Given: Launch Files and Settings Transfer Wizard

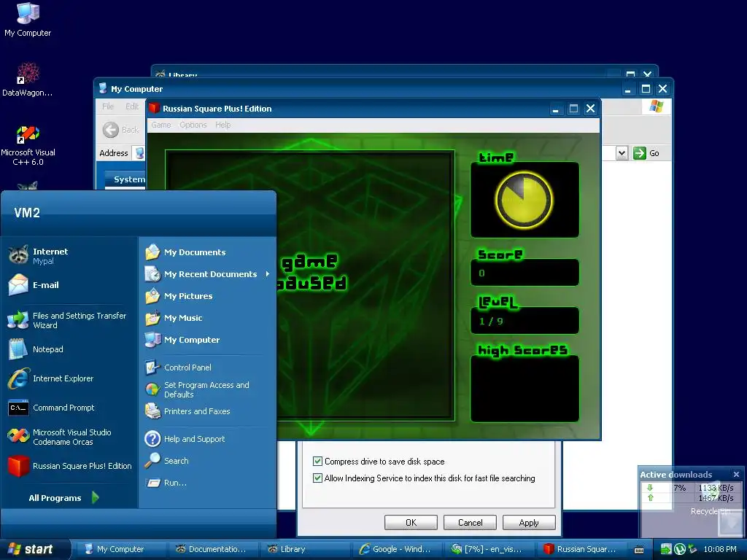Looking at the screenshot, I should click(70, 321).
